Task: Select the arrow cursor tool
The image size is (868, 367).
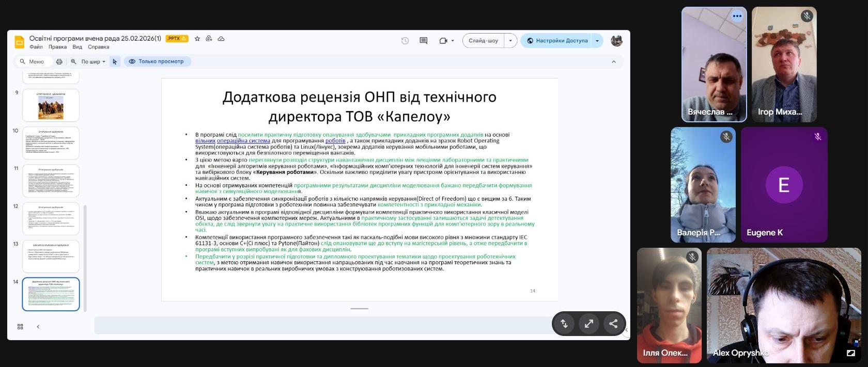Action: pyautogui.click(x=115, y=61)
